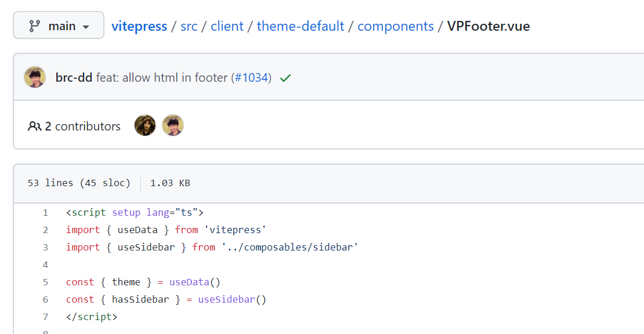Open the commit message about footer html
This screenshot has width=644, height=334.
[x=162, y=78]
